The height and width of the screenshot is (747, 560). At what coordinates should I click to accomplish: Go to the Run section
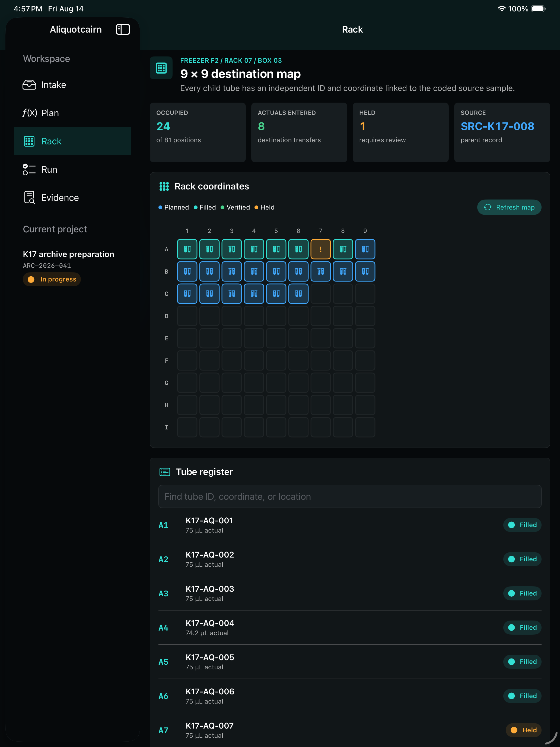pos(72,170)
